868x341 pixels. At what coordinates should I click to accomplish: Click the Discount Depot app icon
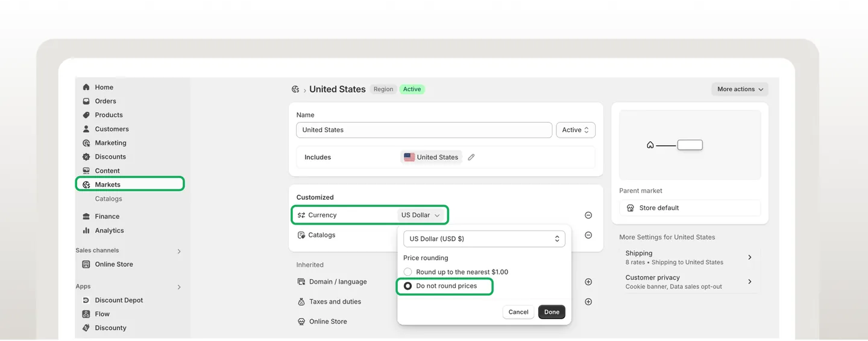click(86, 301)
